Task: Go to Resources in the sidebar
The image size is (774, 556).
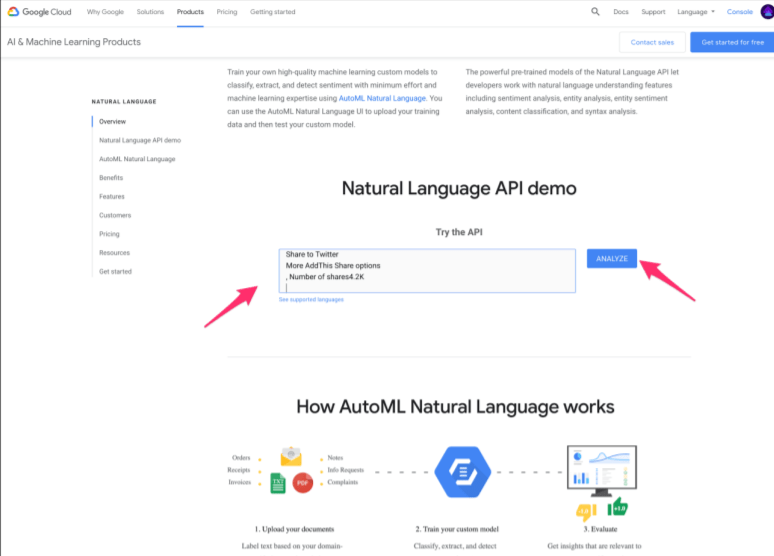Action: 115,253
